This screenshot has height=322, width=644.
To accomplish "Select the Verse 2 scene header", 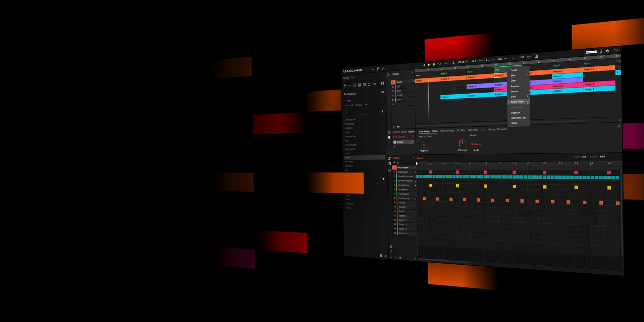I will [557, 66].
